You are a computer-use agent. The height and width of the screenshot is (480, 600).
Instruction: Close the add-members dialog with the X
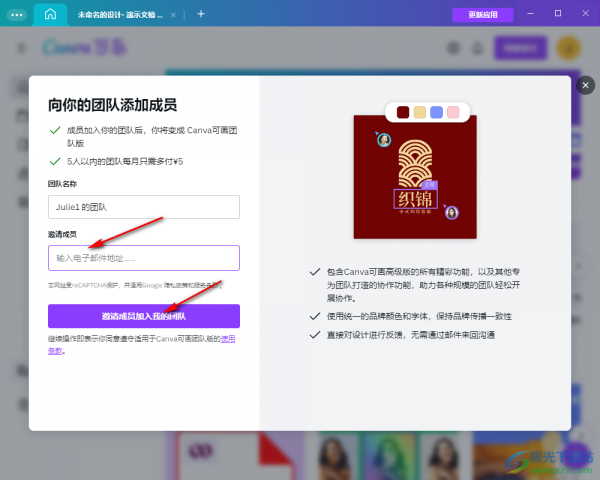[x=585, y=85]
